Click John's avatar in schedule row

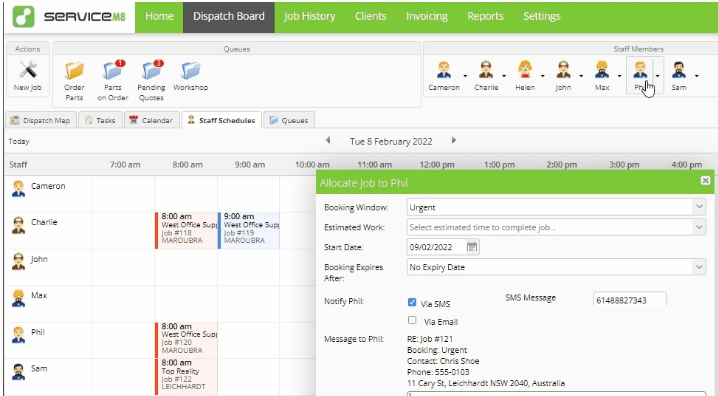[18, 261]
